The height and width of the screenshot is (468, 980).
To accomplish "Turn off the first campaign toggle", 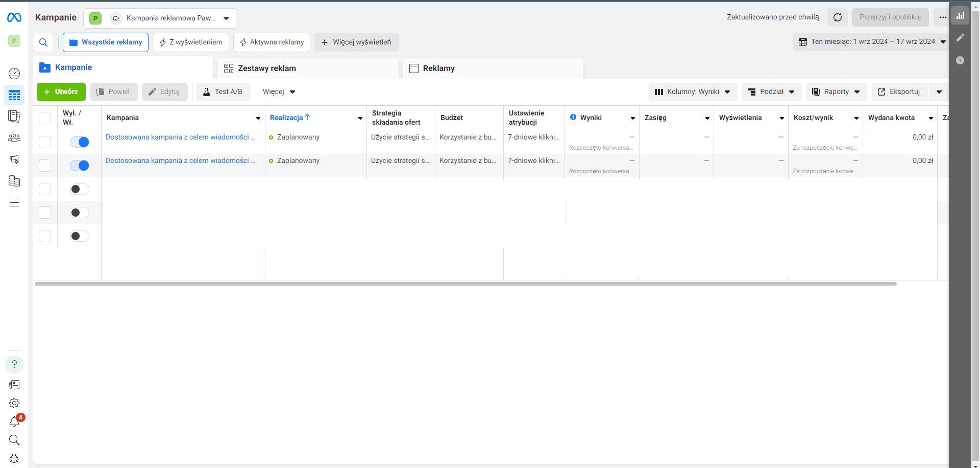I will [x=80, y=142].
